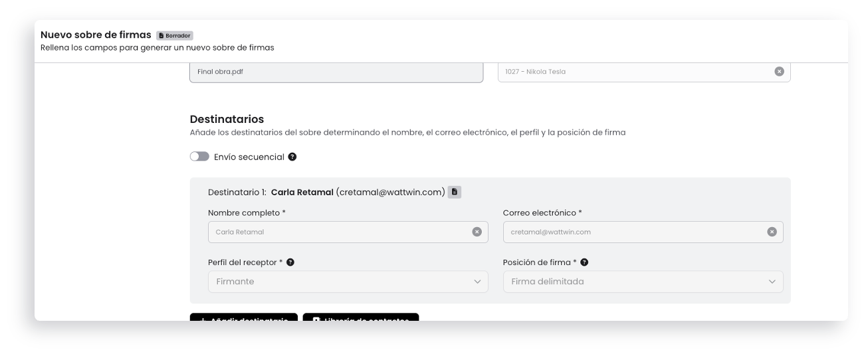Open the Perfil del receptor dropdown
The height and width of the screenshot is (356, 868).
click(348, 282)
